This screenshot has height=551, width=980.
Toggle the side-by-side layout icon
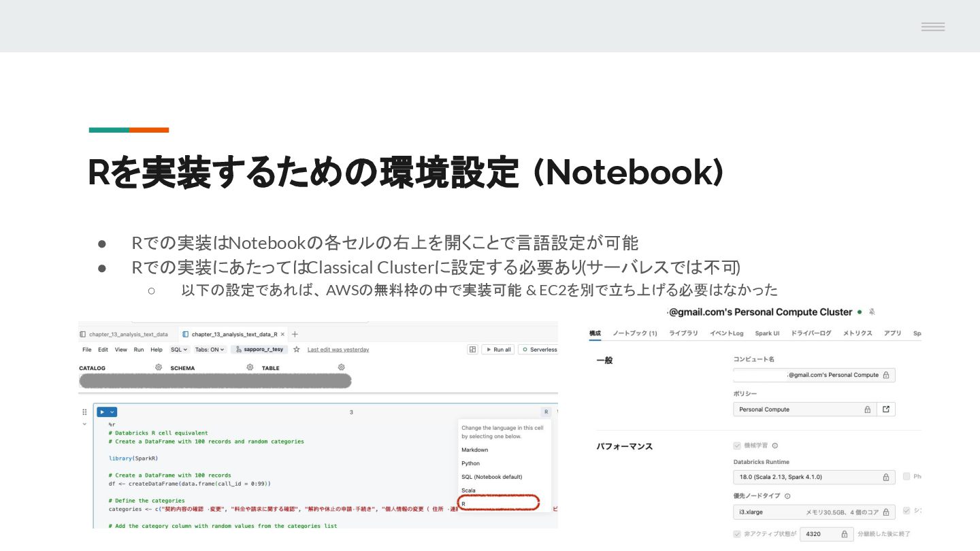tap(472, 350)
